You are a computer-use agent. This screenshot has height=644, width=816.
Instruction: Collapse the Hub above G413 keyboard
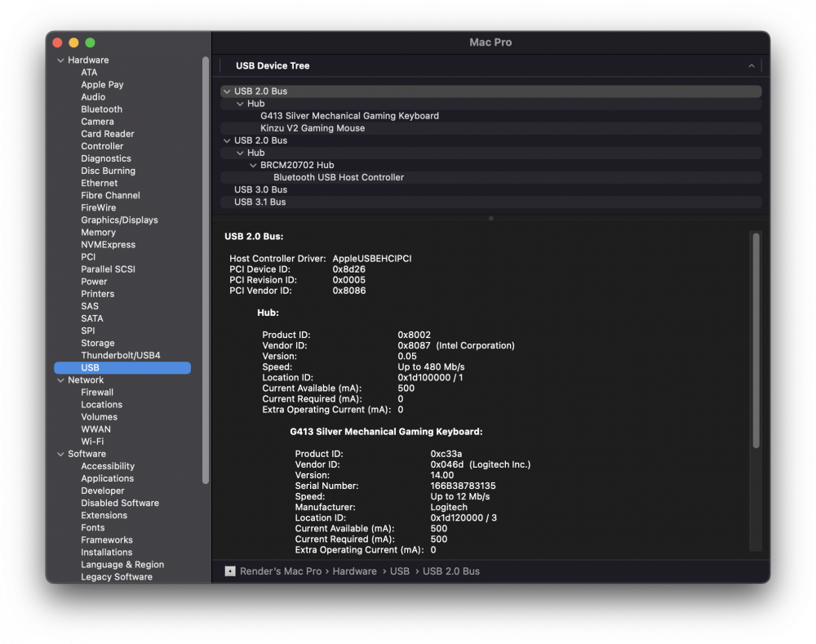coord(240,104)
